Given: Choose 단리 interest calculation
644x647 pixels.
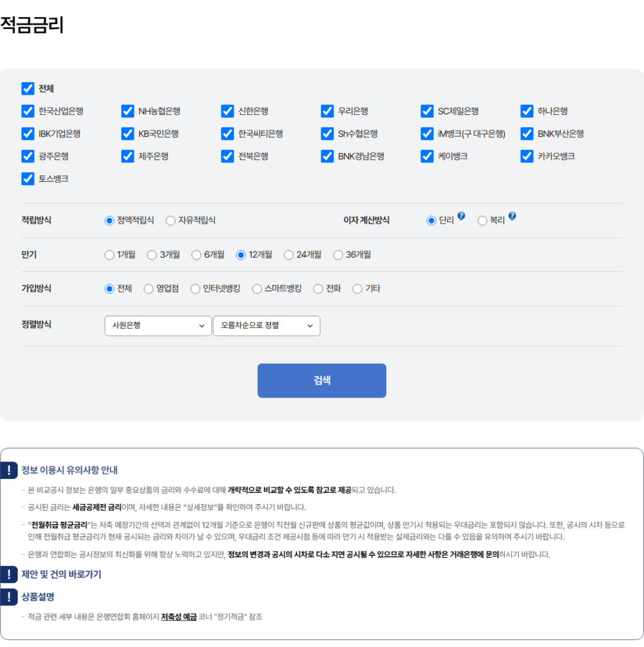Looking at the screenshot, I should 431,221.
